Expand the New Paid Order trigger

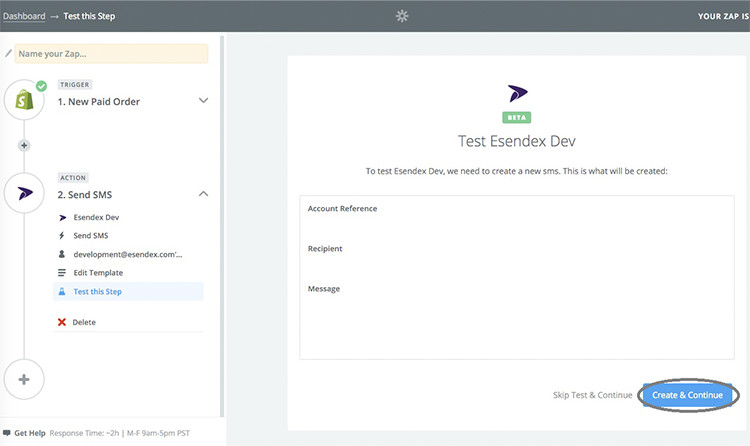click(x=203, y=101)
